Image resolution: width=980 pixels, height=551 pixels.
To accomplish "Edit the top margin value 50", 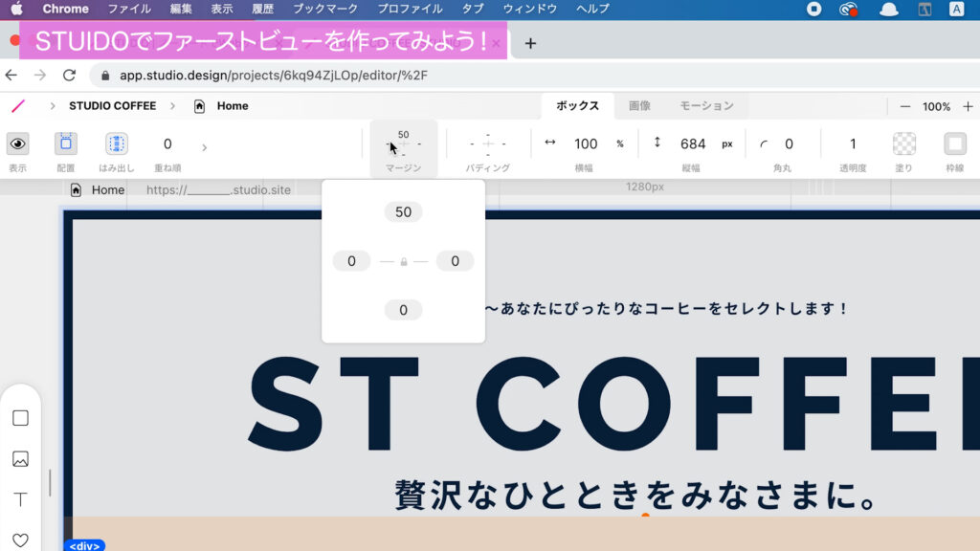I will pos(403,211).
